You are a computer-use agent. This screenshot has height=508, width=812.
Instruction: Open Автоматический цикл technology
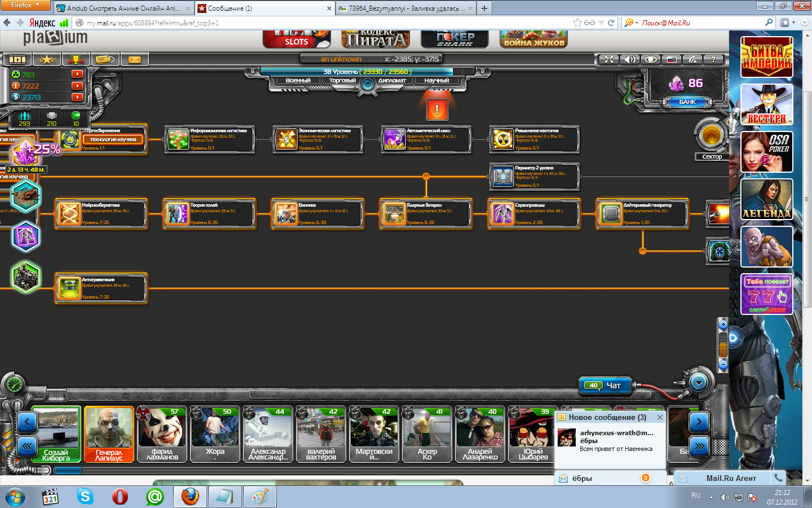pos(426,139)
